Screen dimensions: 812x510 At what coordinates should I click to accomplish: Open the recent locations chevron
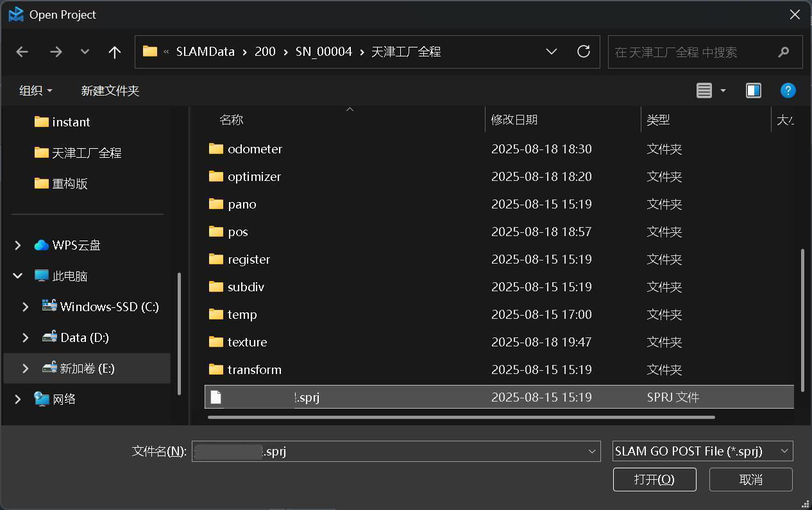(85, 52)
